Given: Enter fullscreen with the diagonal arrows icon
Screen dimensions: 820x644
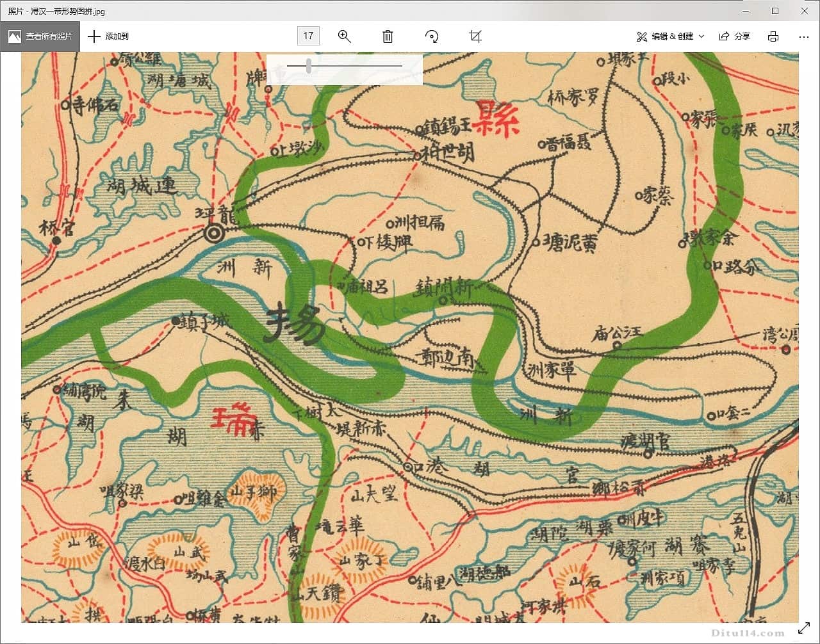Looking at the screenshot, I should point(803,628).
